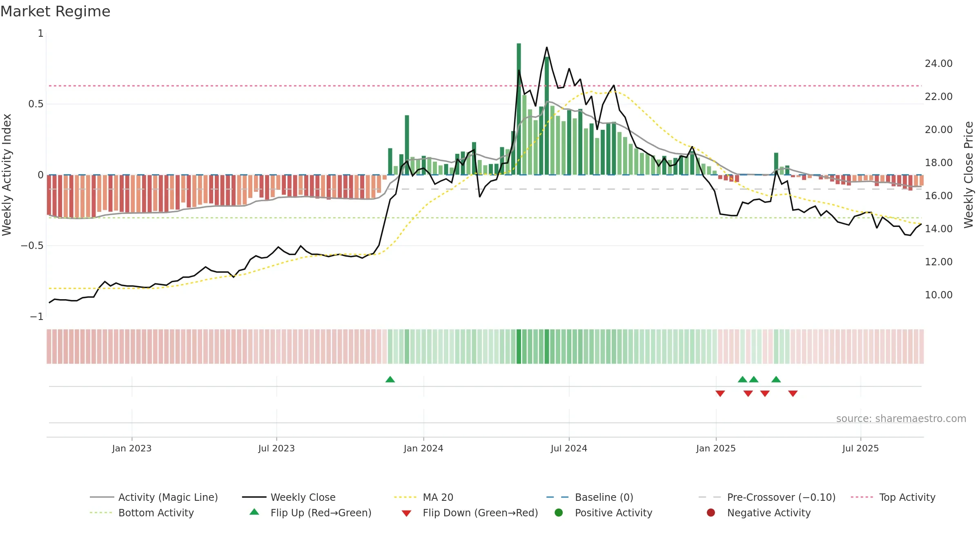
Task: Toggle the Activity (Magic Line) legend entry
Action: coord(154,497)
